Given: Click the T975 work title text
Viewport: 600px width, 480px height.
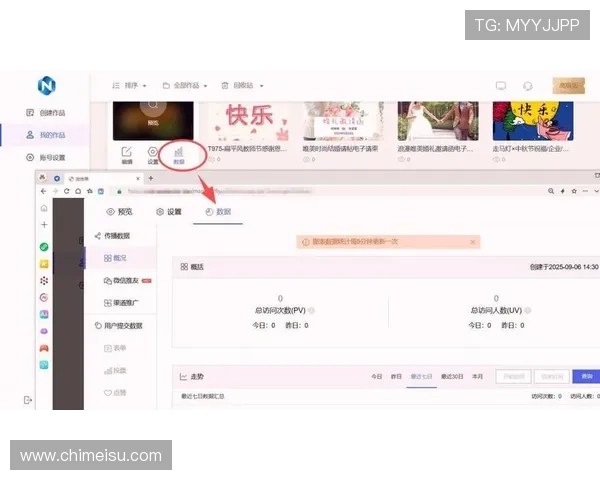Looking at the screenshot, I should [247, 149].
